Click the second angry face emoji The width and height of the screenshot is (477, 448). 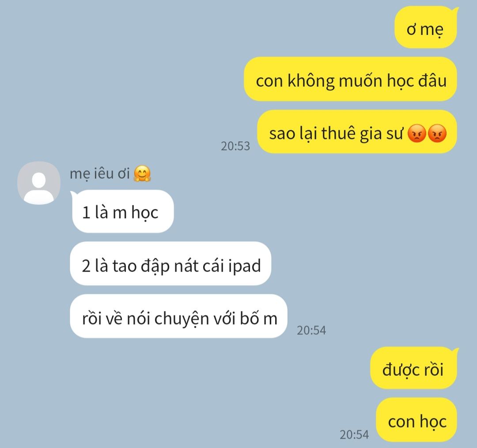[437, 133]
